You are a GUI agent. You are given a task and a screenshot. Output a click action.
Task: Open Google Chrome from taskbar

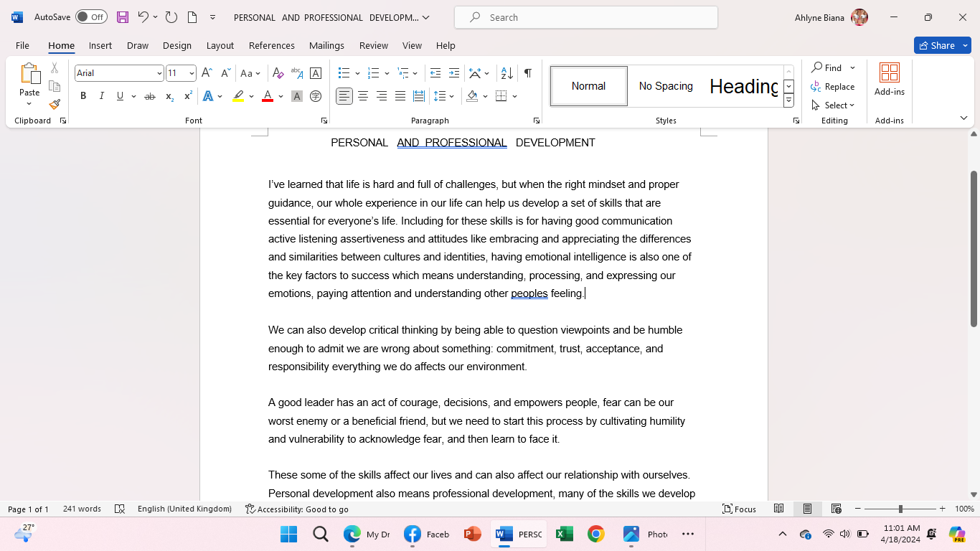[x=595, y=534]
